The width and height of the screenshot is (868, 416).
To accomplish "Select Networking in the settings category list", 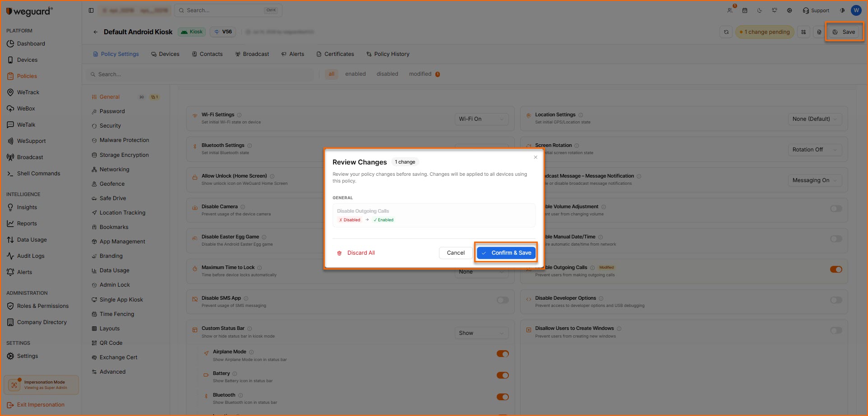I will point(114,169).
